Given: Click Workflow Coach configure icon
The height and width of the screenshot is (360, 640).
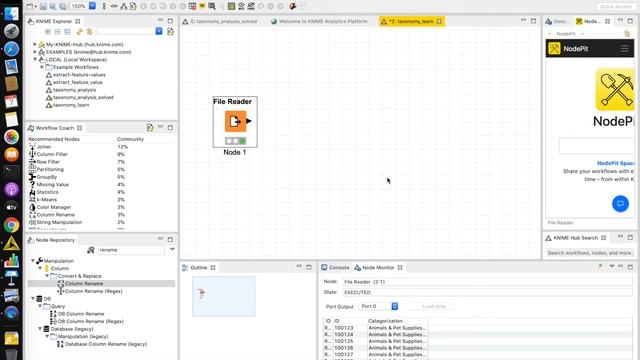Looking at the screenshot, I should pyautogui.click(x=150, y=128).
